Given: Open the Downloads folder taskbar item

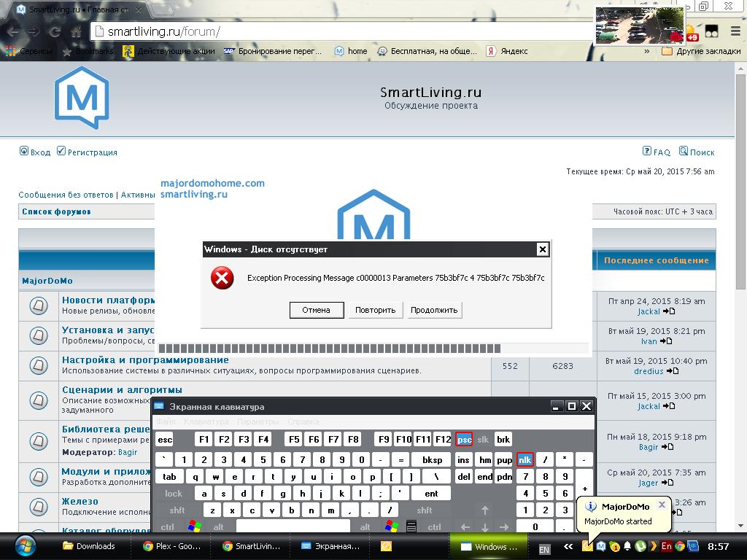Looking at the screenshot, I should (x=90, y=546).
